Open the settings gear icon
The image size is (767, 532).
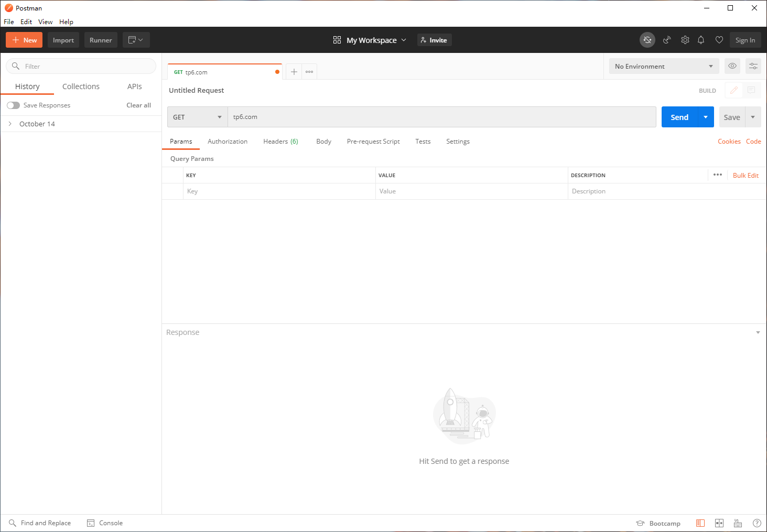[685, 40]
